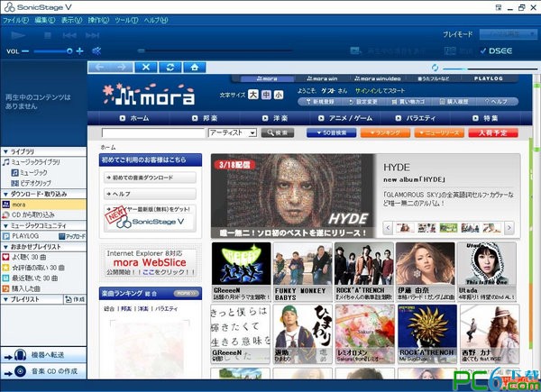Open the ニューリリース dropdown button
The height and width of the screenshot is (392, 541).
tap(439, 132)
